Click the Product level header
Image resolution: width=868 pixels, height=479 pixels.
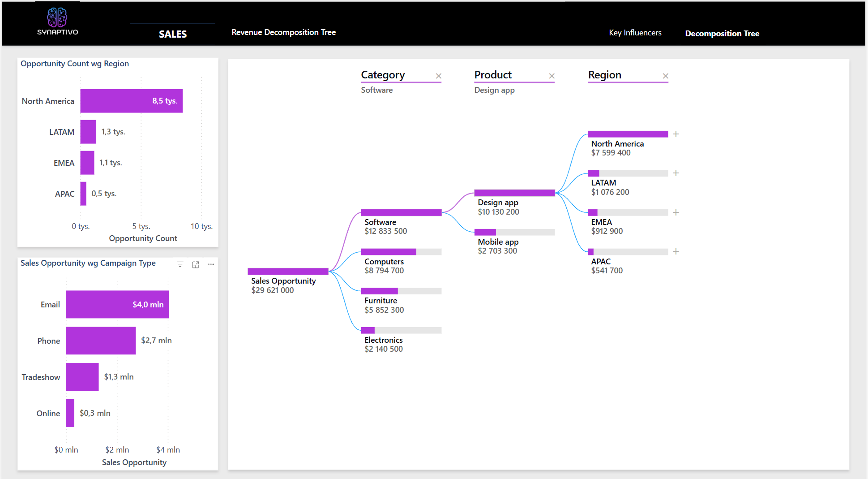[x=493, y=75]
